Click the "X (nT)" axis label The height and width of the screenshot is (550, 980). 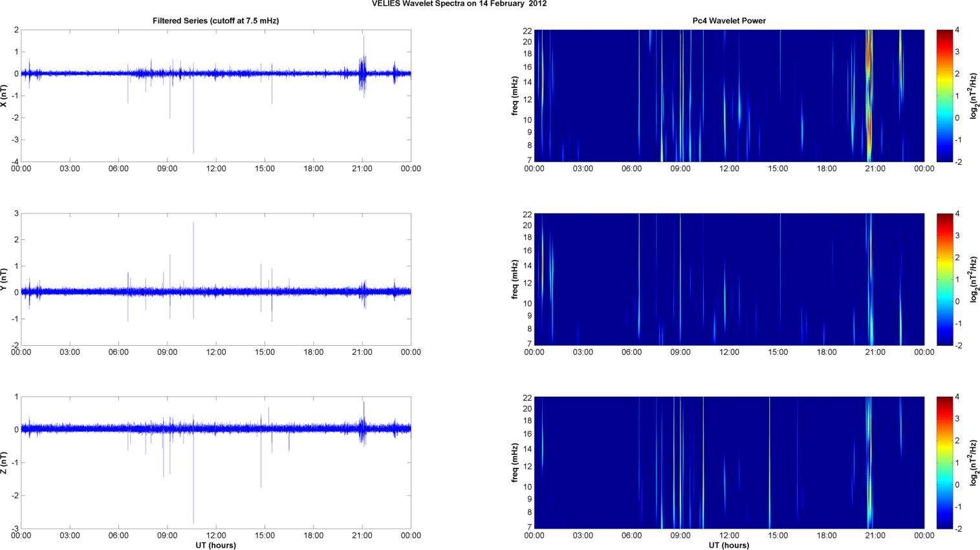pyautogui.click(x=5, y=96)
